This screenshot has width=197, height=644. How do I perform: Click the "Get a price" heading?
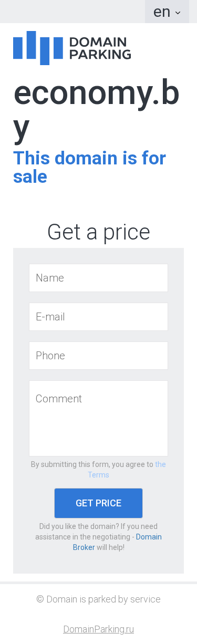[98, 232]
